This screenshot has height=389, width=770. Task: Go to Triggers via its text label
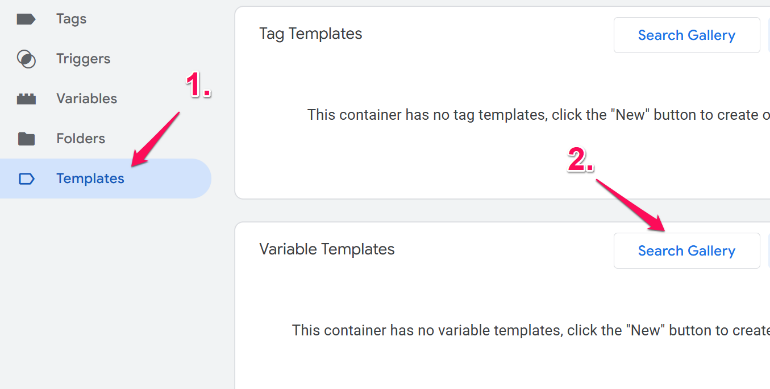coord(83,59)
